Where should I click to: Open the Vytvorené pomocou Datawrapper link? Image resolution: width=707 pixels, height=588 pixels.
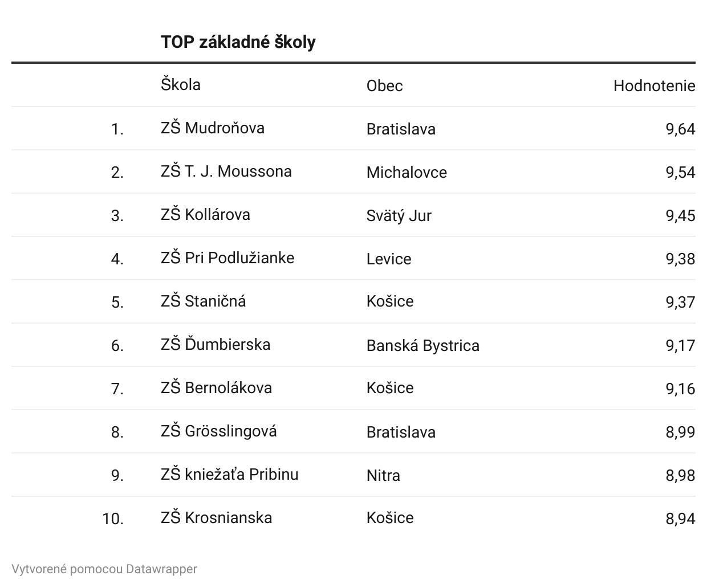104,569
